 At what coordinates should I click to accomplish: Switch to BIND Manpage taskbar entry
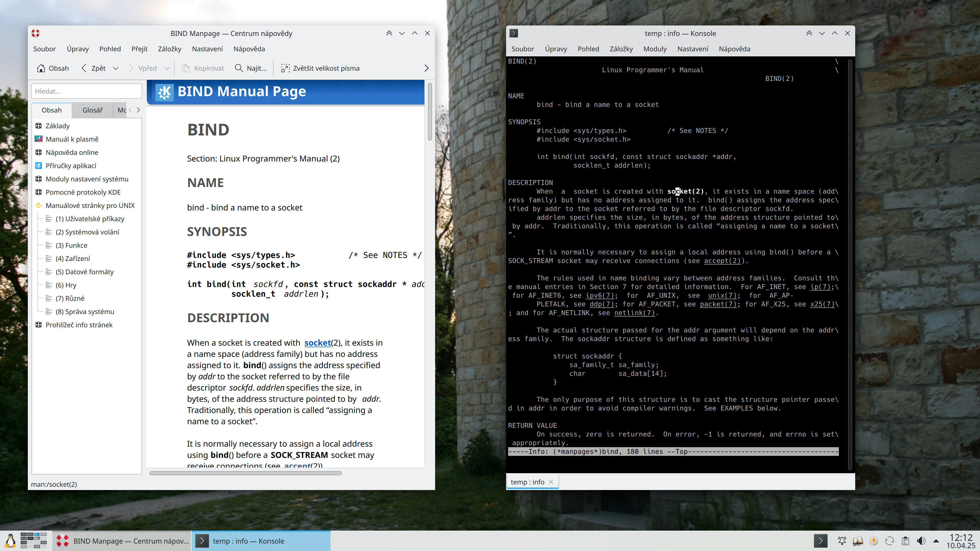(x=122, y=541)
